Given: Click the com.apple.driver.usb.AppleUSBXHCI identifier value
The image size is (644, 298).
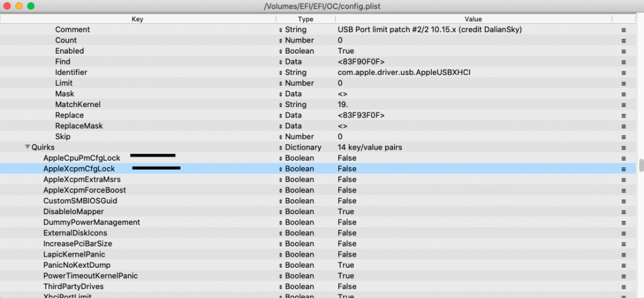Looking at the screenshot, I should click(404, 72).
